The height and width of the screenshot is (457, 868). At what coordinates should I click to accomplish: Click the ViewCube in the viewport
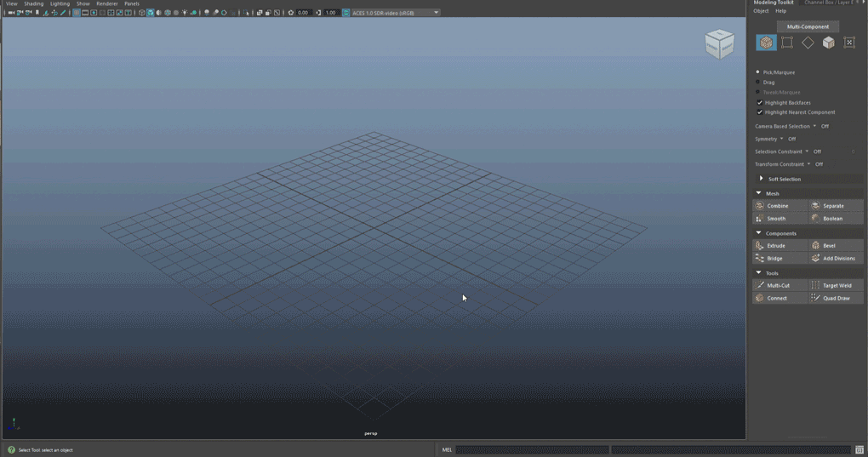pyautogui.click(x=719, y=43)
